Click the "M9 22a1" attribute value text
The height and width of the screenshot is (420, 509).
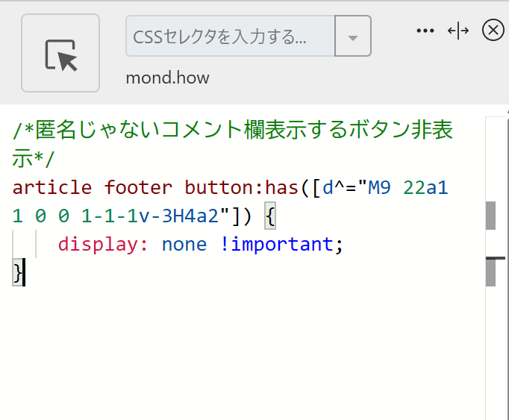(408, 187)
